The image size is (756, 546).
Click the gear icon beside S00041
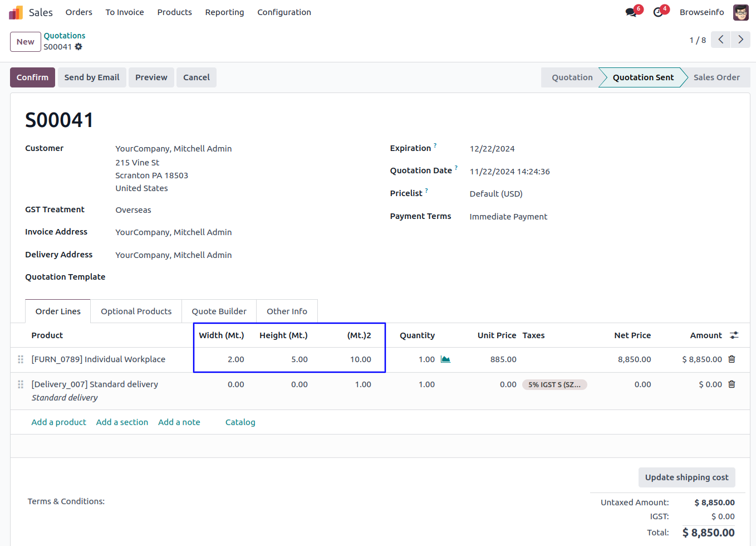coord(78,47)
